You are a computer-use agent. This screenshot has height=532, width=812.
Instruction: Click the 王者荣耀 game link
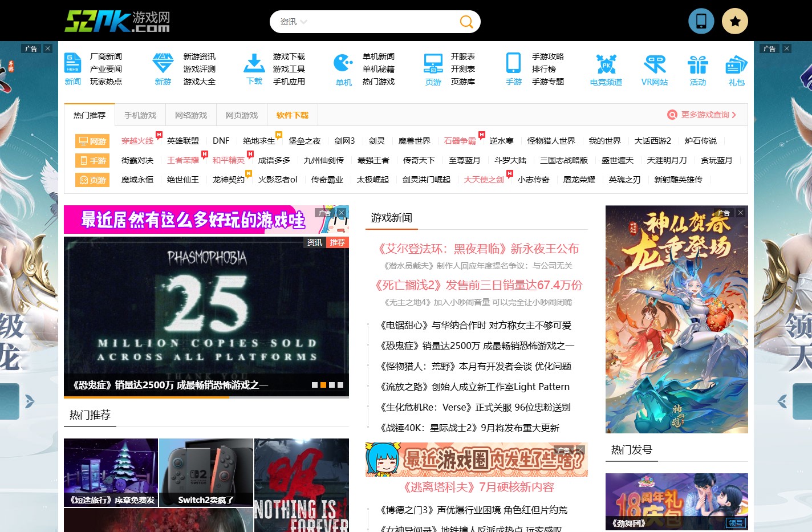[183, 160]
